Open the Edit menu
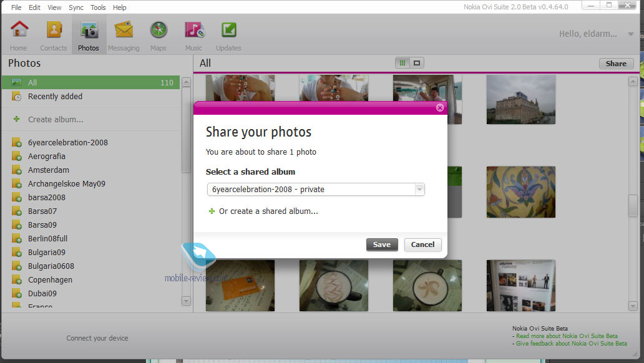Screen dimensions: 644x363 pos(34,7)
